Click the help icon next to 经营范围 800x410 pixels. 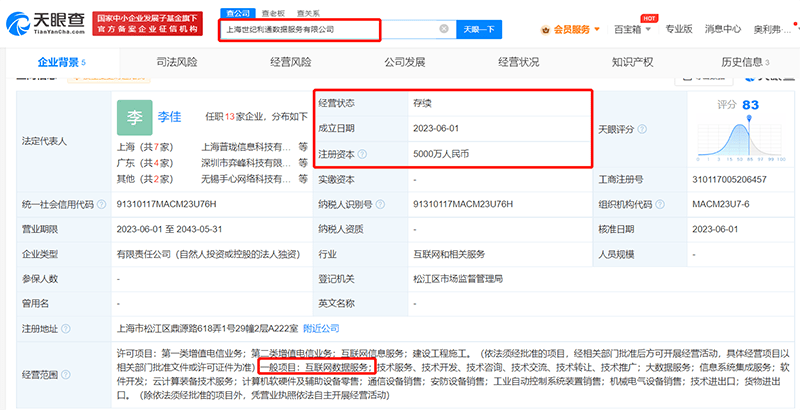coord(66,375)
